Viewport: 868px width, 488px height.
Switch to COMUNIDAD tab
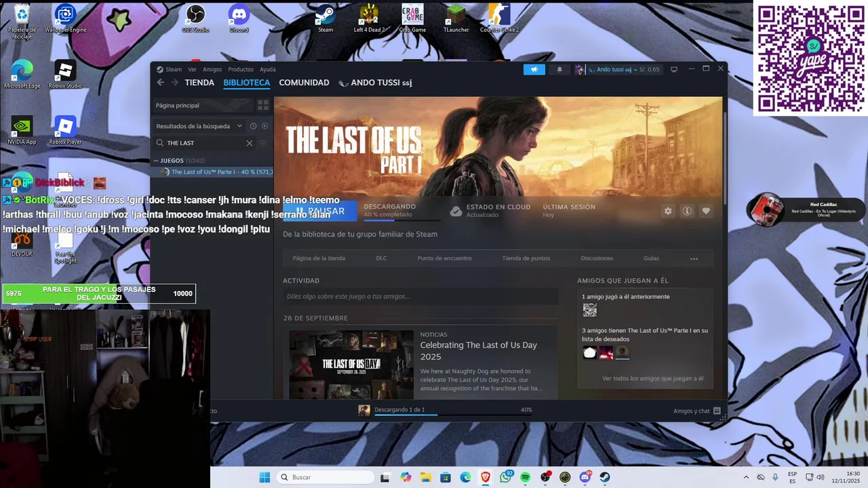(x=304, y=83)
